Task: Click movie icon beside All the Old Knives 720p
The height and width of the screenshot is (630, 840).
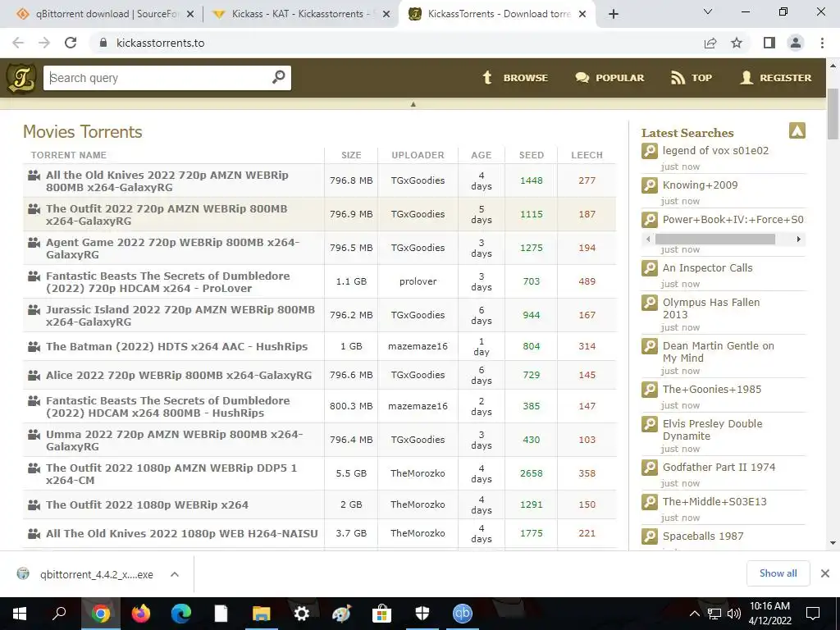Action: (34, 176)
